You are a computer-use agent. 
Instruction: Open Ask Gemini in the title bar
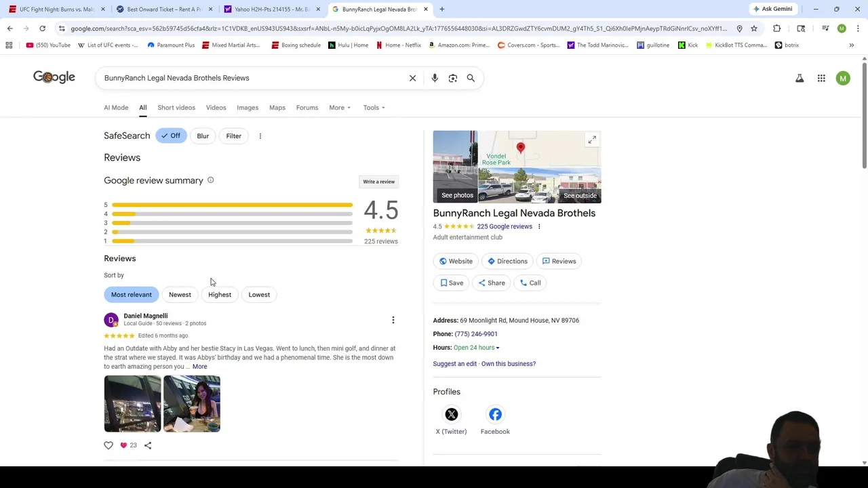(772, 9)
